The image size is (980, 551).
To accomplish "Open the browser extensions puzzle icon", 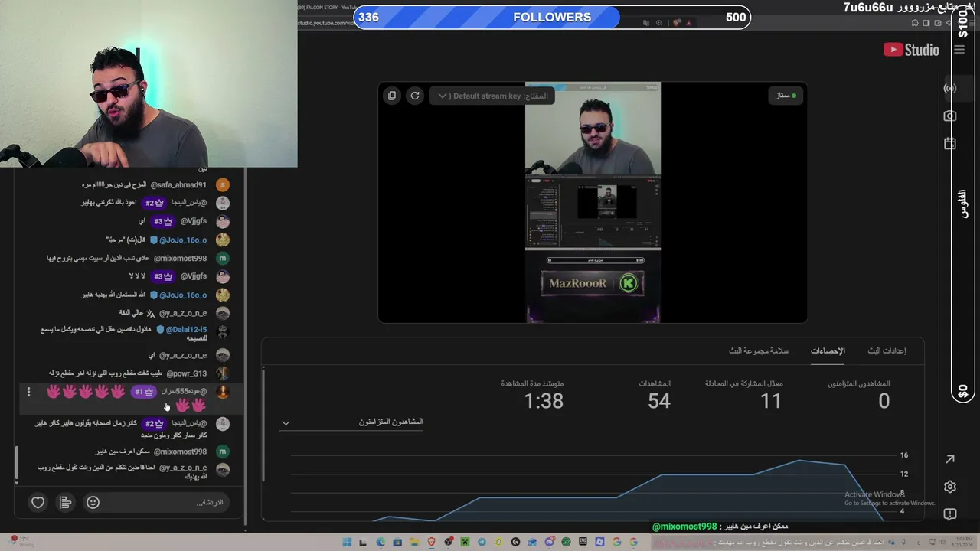I will coord(915,23).
